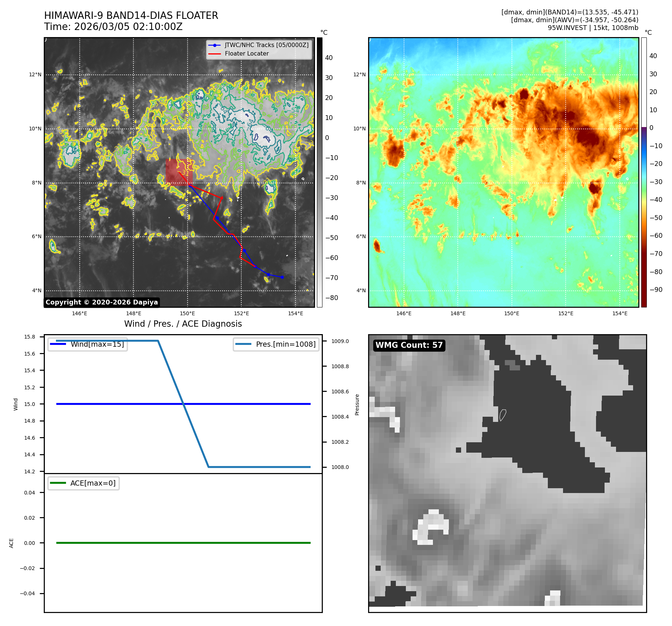The width and height of the screenshot is (672, 626).
Task: Click the small white outlined island shape
Action: pyautogui.click(x=503, y=415)
